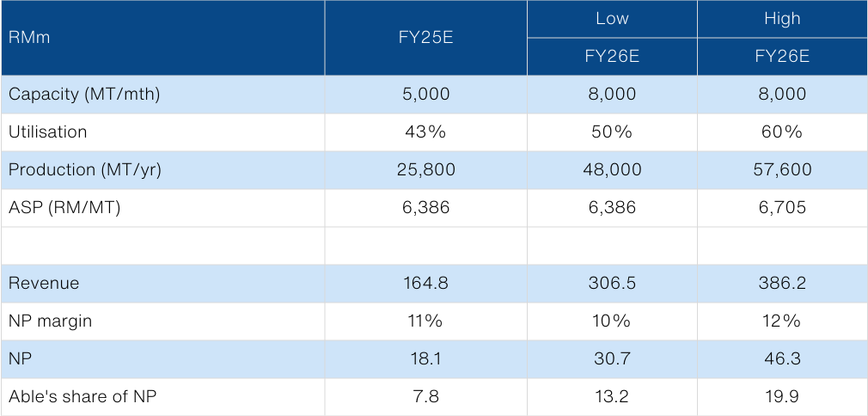Select the Production (MT/yr) row label

pos(85,170)
